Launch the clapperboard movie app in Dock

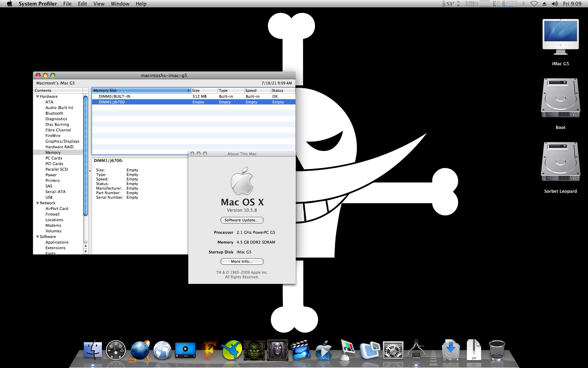point(301,350)
